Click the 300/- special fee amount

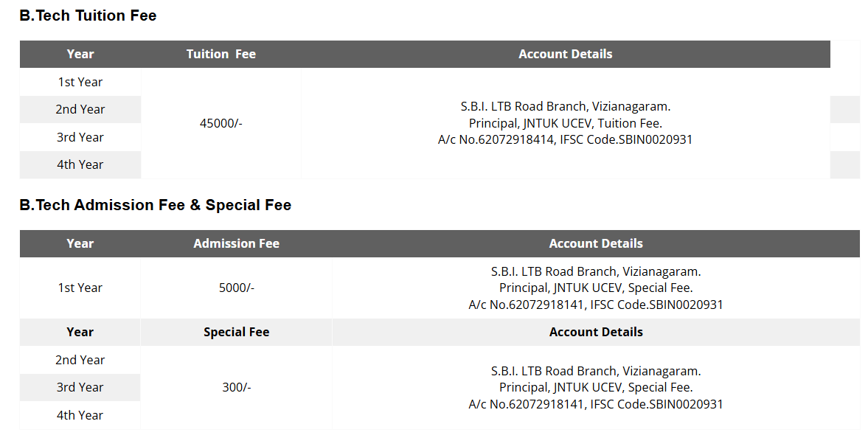[236, 387]
